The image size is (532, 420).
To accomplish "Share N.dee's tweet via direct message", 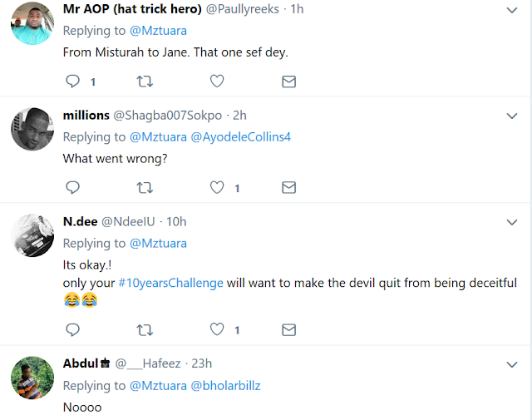I will [288, 330].
